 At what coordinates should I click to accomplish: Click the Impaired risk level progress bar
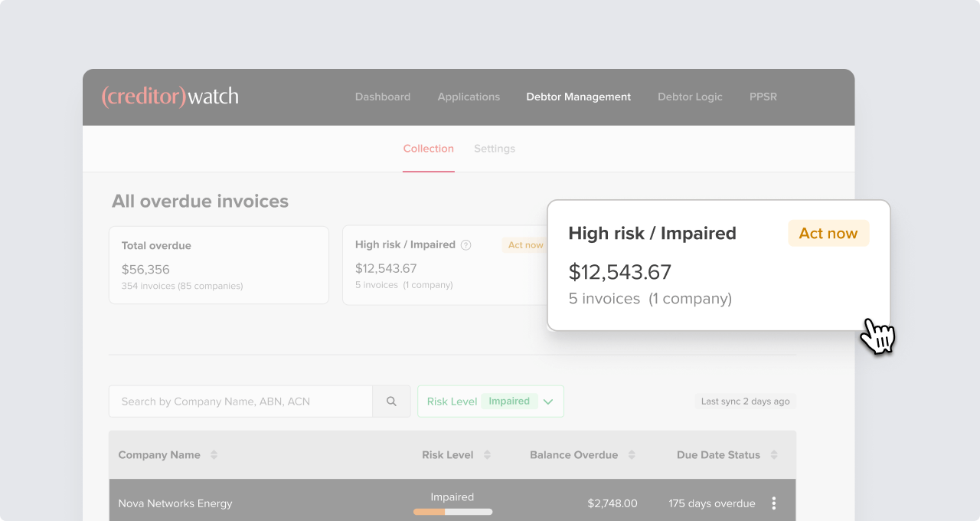[452, 512]
